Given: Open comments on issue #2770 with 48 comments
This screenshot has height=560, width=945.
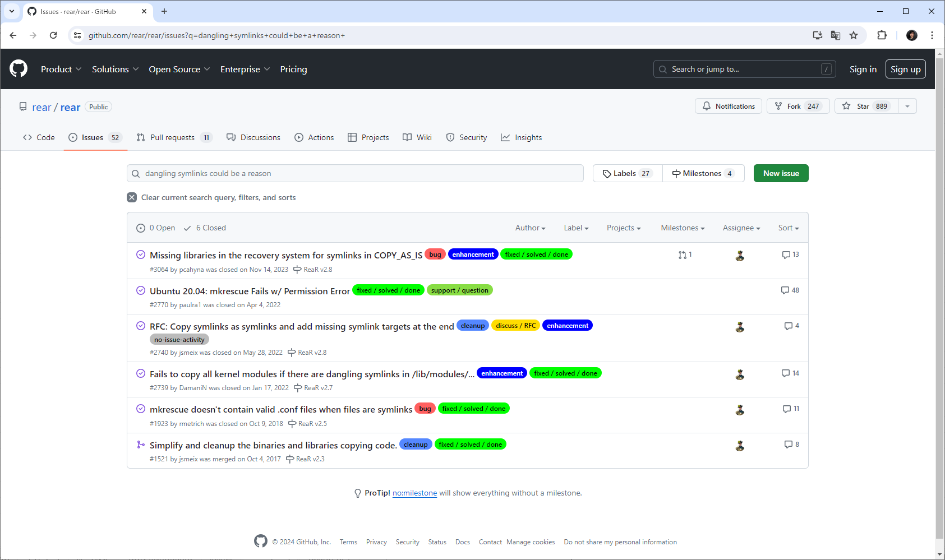Looking at the screenshot, I should [x=790, y=290].
